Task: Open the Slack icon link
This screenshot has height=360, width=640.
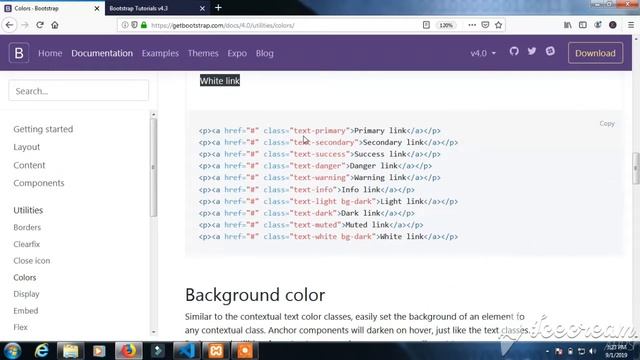Action: click(550, 51)
